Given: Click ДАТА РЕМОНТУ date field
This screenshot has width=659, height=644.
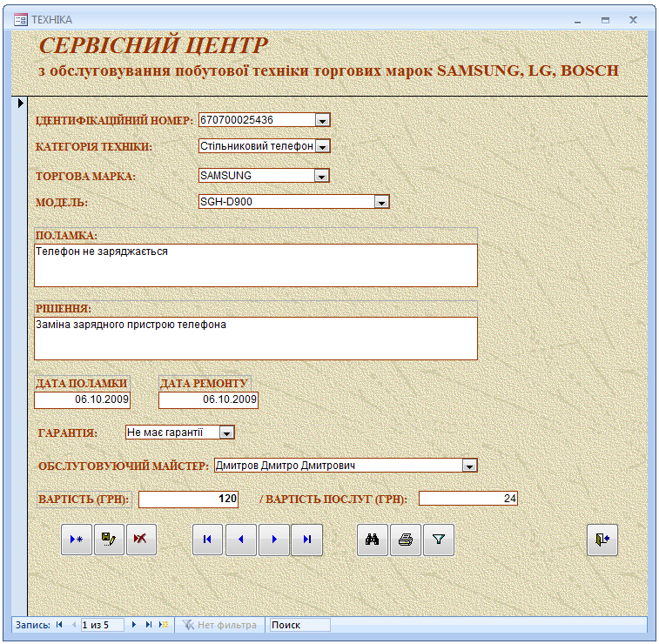Looking at the screenshot, I should 208,400.
